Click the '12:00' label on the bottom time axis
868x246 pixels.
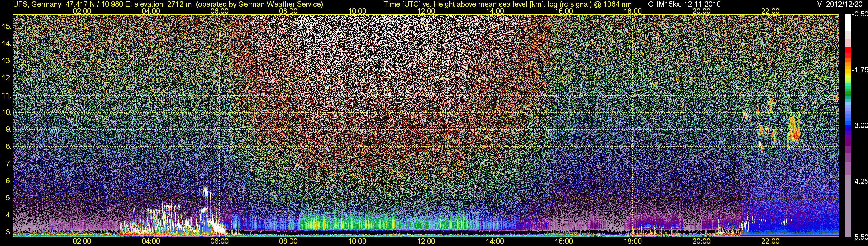point(426,241)
